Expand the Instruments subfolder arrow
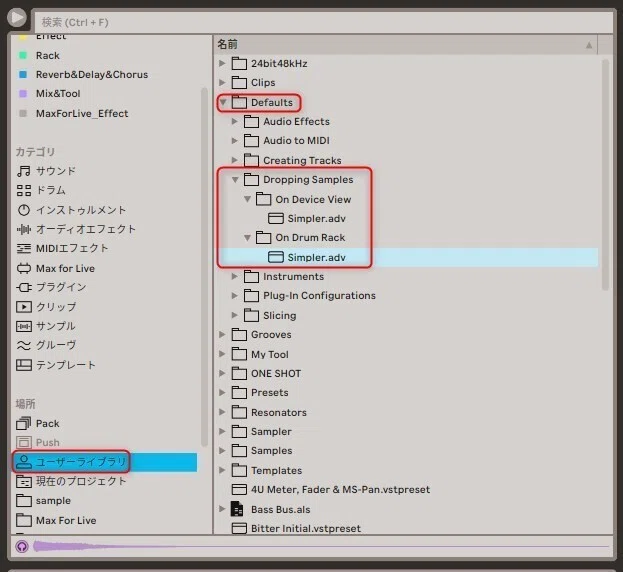 click(x=234, y=276)
